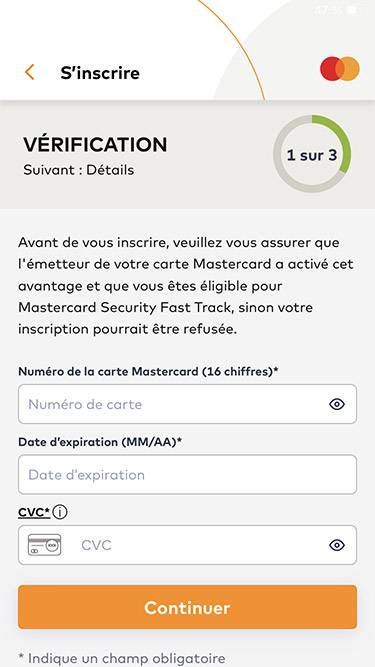Tap the VÉRIFICATION step heading
The height and width of the screenshot is (667, 375).
[95, 145]
